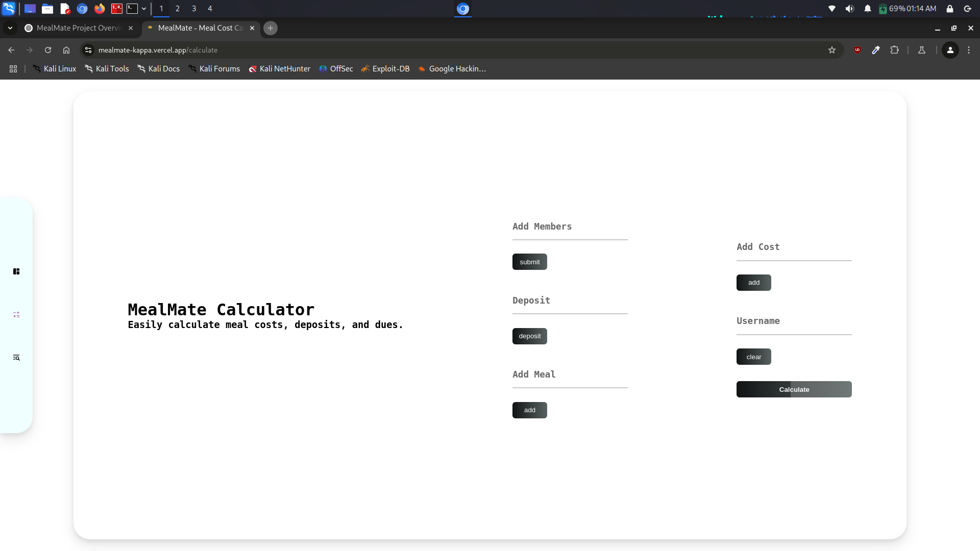Switch to workspace 2
This screenshot has width=980, height=551.
tap(178, 9)
